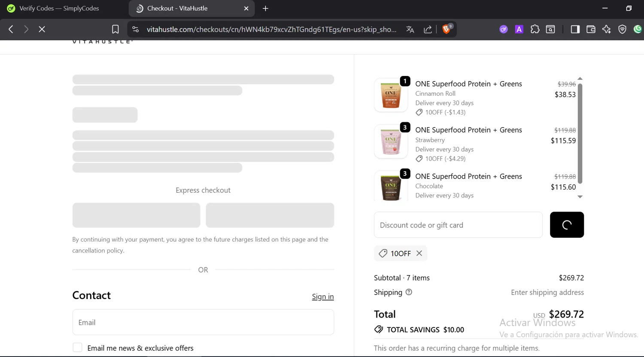Click the purple circular extension icon
644x357 pixels.
tap(504, 29)
